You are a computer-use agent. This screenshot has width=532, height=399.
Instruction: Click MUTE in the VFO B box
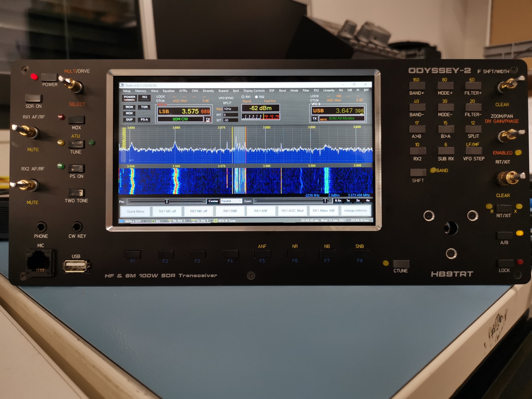coord(323,119)
